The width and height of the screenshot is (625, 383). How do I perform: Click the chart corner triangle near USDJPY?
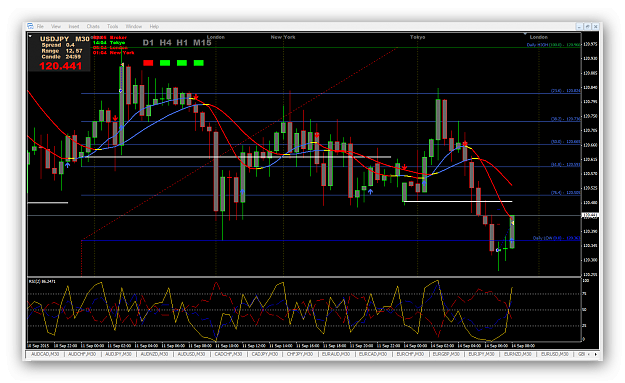coord(30,36)
